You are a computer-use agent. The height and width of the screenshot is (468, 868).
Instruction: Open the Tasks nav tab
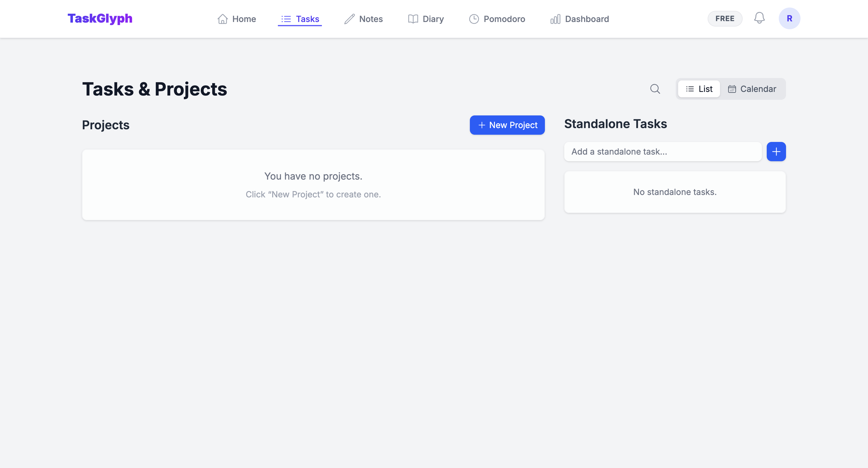click(x=300, y=19)
